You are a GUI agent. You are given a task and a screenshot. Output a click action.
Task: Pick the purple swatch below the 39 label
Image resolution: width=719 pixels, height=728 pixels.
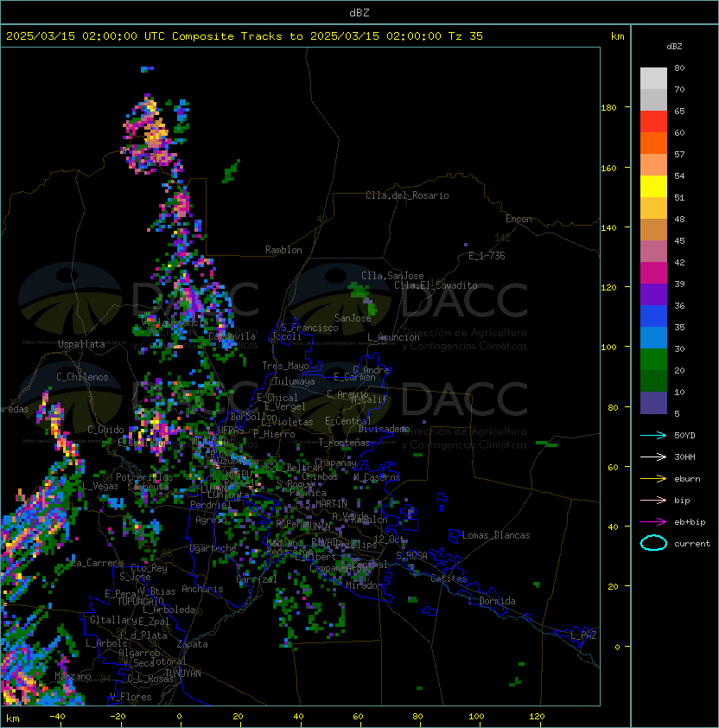point(653,295)
